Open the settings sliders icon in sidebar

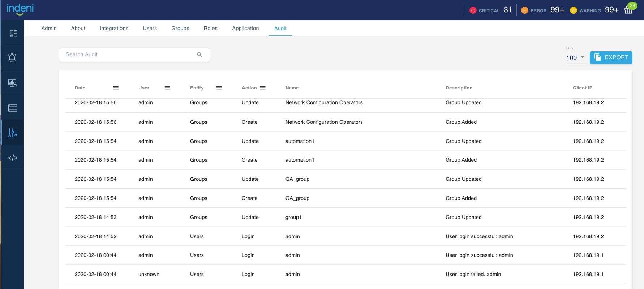tap(13, 133)
